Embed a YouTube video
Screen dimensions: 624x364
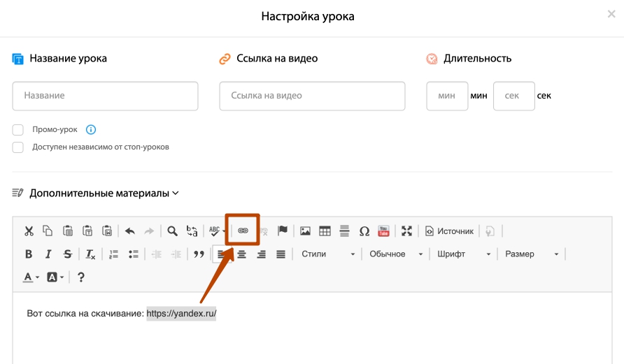(383, 231)
